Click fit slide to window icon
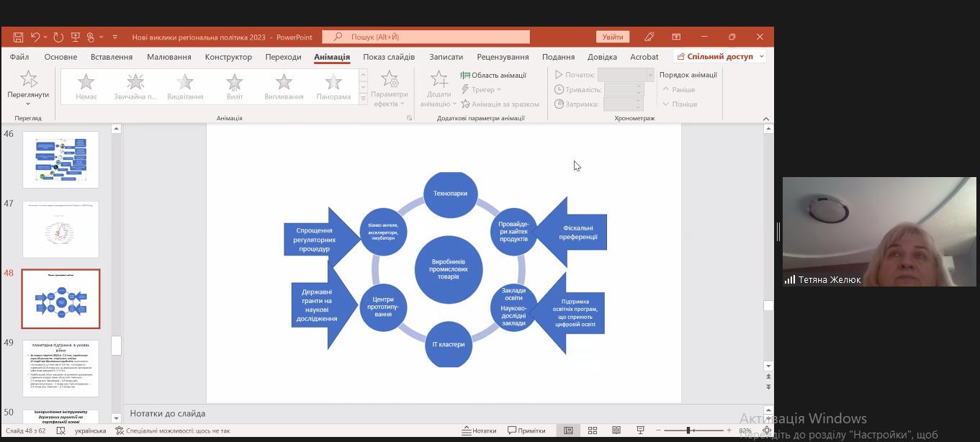This screenshot has height=442, width=980. tap(767, 430)
